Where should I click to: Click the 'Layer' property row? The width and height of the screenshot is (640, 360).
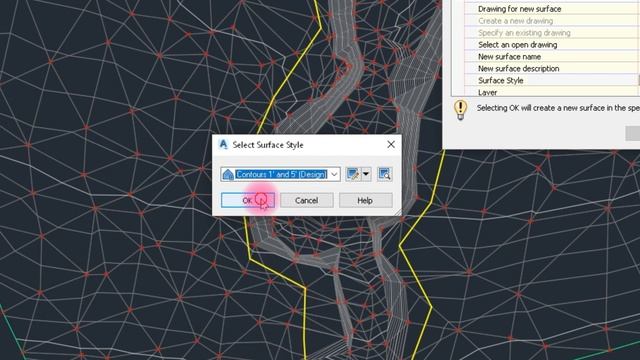click(552, 92)
